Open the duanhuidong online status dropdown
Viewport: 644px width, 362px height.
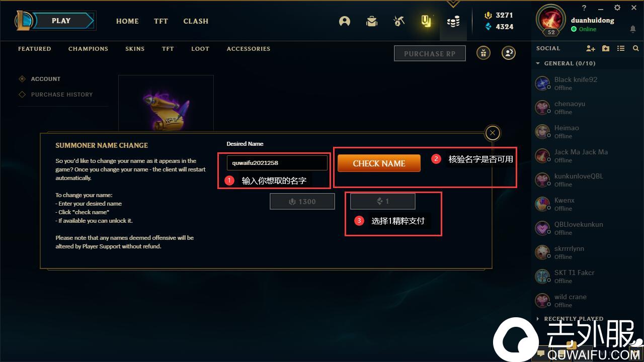(584, 29)
